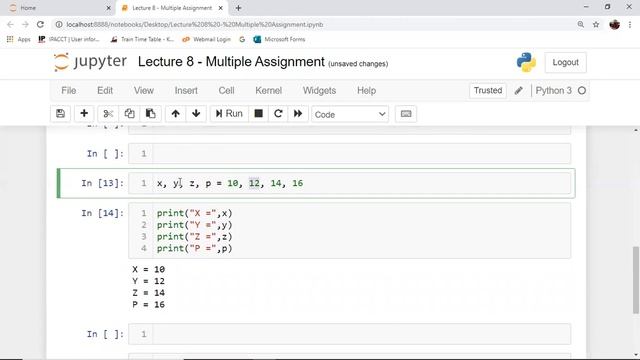Viewport: 640px width, 360px height.
Task: Cut selected cells with scissors icon
Action: 108,114
